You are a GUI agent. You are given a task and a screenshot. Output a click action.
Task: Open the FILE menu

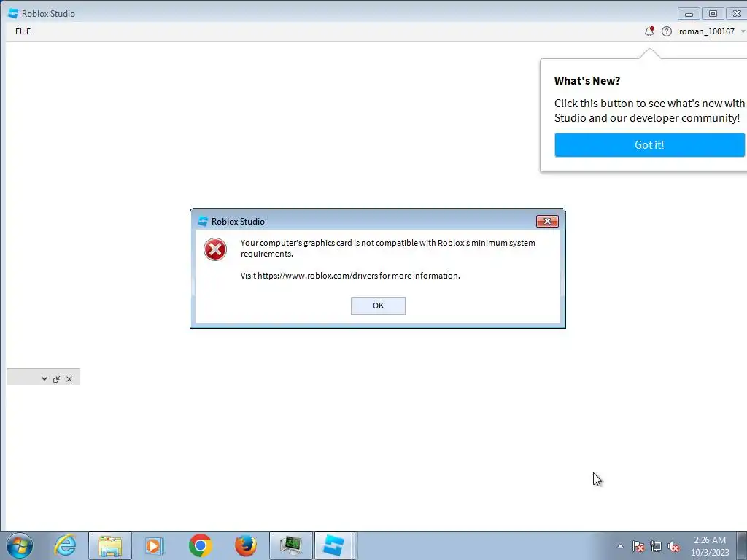[x=23, y=31]
